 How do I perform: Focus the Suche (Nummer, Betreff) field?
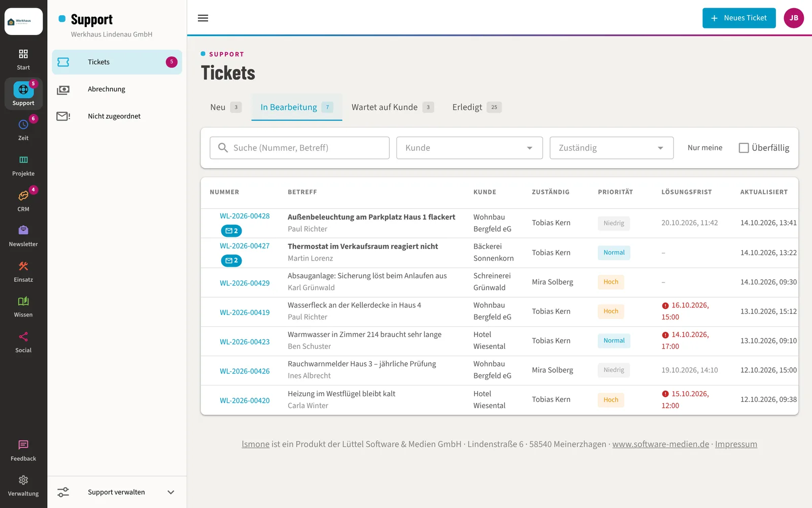299,148
